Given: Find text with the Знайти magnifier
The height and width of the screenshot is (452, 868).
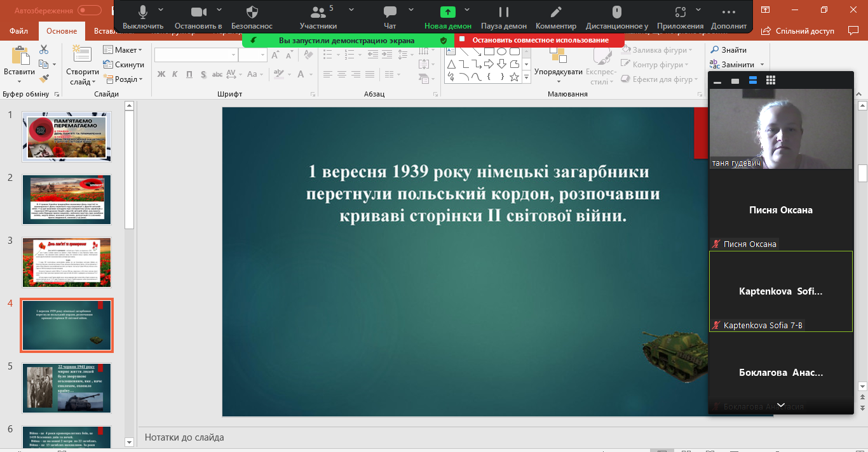Looking at the screenshot, I should point(728,50).
